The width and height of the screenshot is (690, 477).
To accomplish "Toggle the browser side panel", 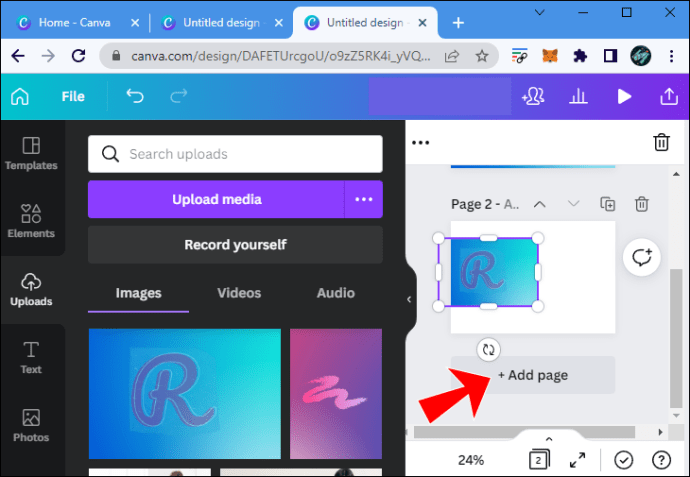I will (x=610, y=56).
